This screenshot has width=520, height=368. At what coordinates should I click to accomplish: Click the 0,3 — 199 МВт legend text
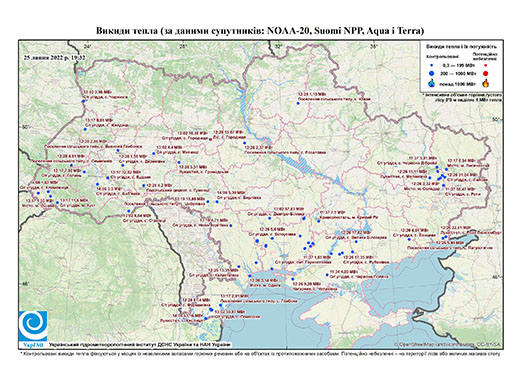coord(460,66)
